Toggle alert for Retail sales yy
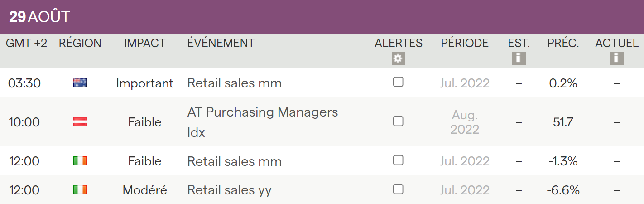Viewport: 644px width, 204px height. 398,189
